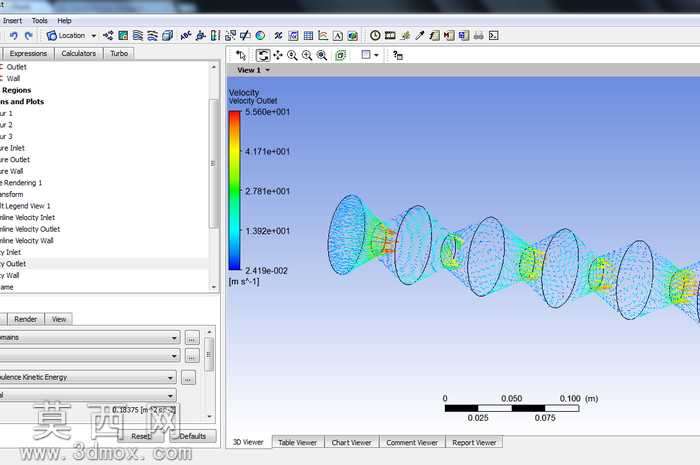Viewport: 700px width, 465px height.
Task: Open the Macro Calculator icon
Action: coord(449,35)
